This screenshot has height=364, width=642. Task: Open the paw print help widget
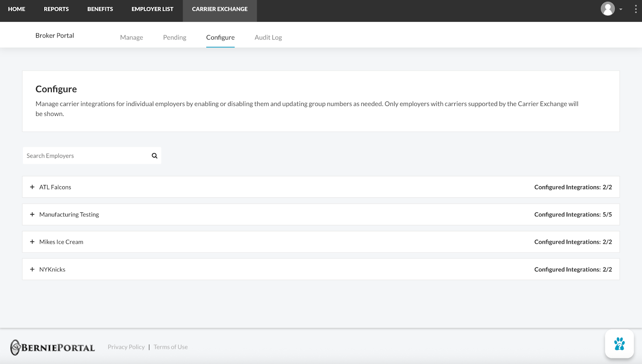point(619,344)
